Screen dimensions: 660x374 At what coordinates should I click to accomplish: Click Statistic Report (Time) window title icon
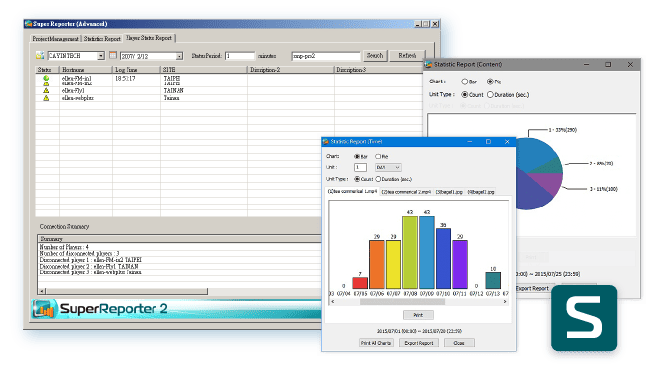pos(326,142)
